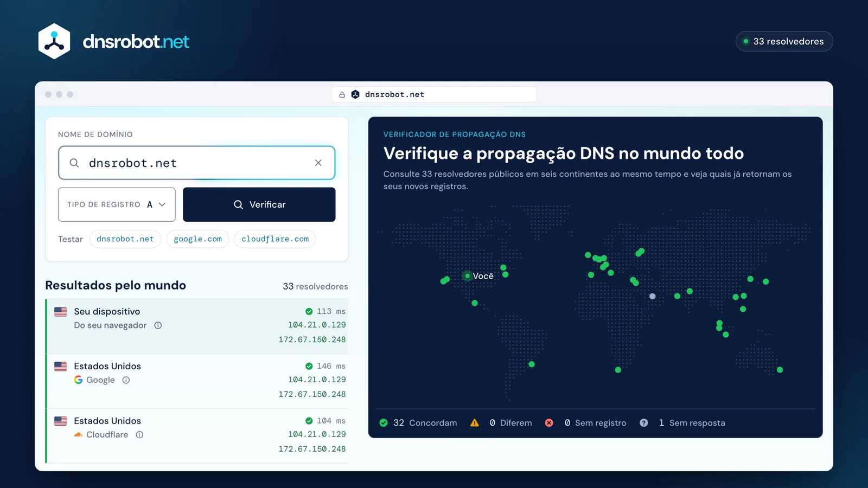Click the 33 resolvedores badge at top right
The height and width of the screenshot is (488, 868).
click(784, 41)
